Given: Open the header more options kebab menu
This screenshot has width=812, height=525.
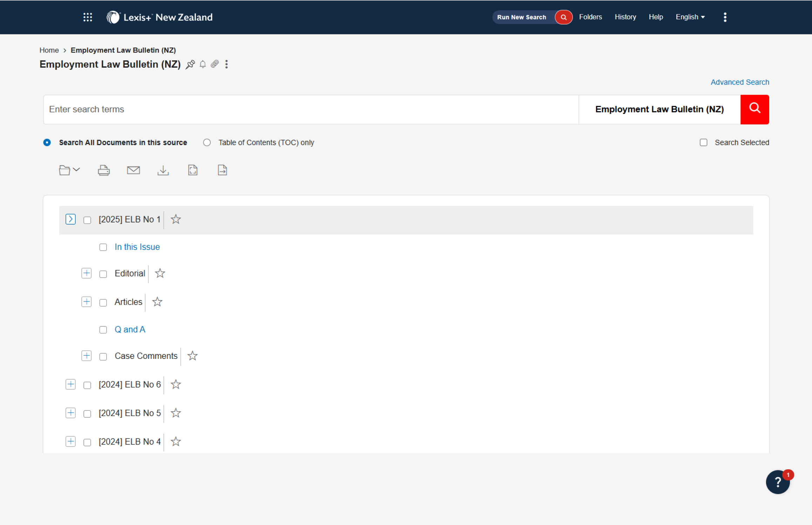Looking at the screenshot, I should (x=725, y=17).
